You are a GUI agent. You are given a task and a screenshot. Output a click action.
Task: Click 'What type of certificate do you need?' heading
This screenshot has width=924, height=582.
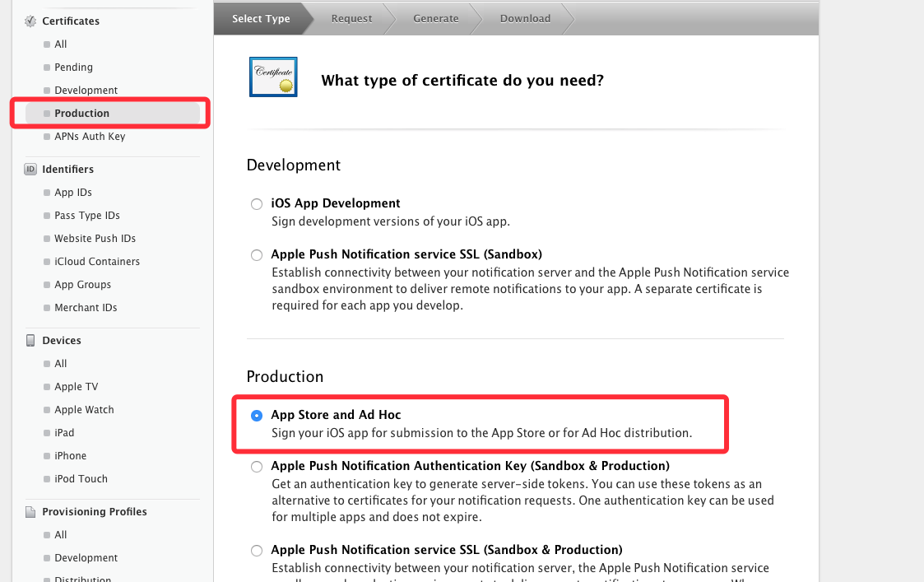tap(462, 80)
